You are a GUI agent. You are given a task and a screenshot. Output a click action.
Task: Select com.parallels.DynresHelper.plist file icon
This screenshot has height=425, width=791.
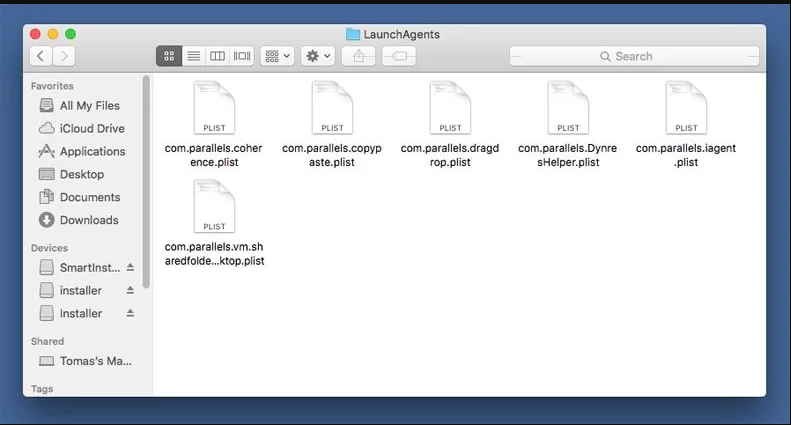click(x=568, y=108)
